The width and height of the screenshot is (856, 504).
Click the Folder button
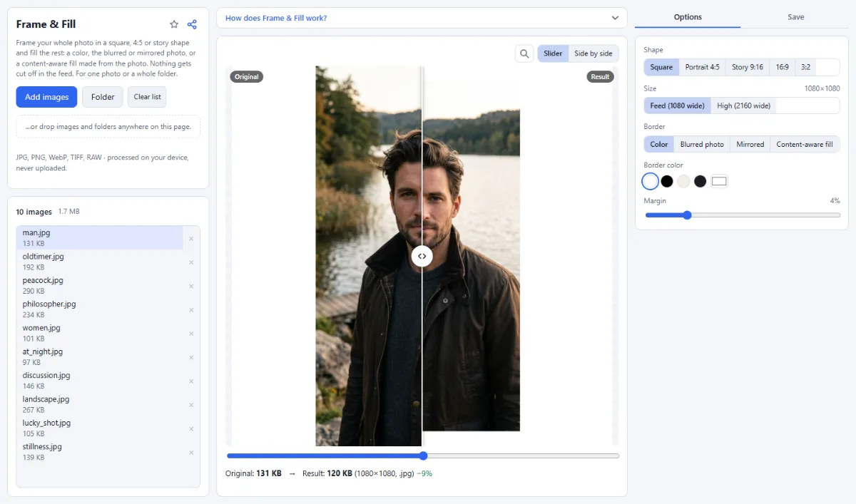(x=103, y=97)
